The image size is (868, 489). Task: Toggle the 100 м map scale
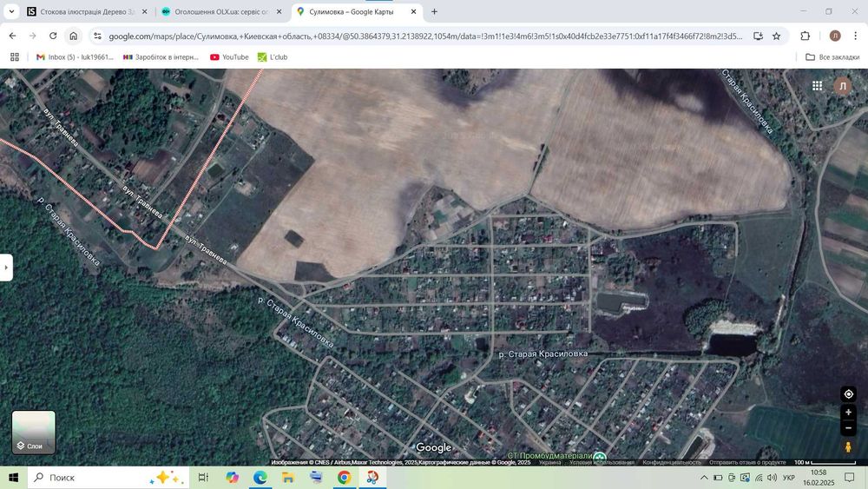(x=825, y=462)
